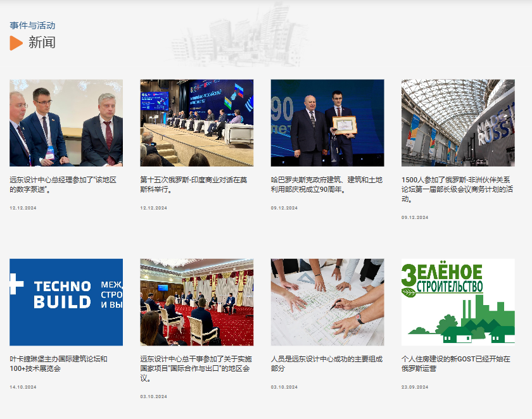Open the Russia-India business dialogue panel photo
This screenshot has height=419, width=532.
(196, 123)
